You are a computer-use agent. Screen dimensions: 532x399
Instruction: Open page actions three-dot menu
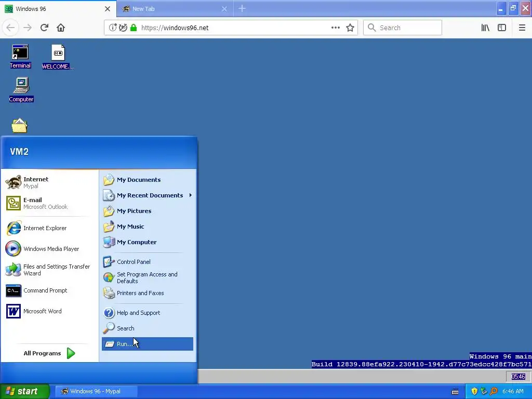pyautogui.click(x=335, y=28)
